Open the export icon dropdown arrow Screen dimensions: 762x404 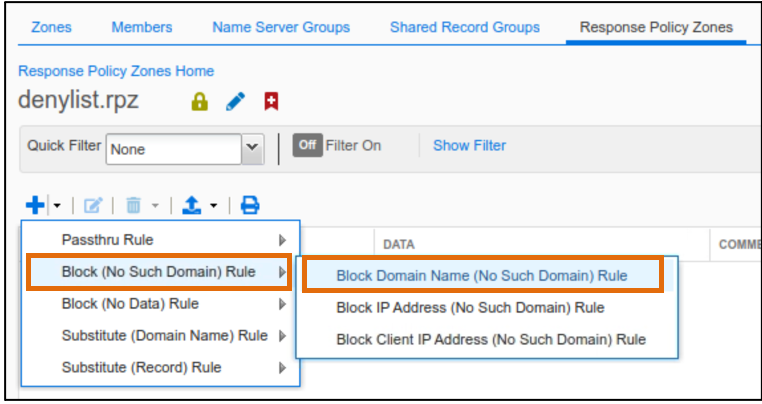click(213, 206)
